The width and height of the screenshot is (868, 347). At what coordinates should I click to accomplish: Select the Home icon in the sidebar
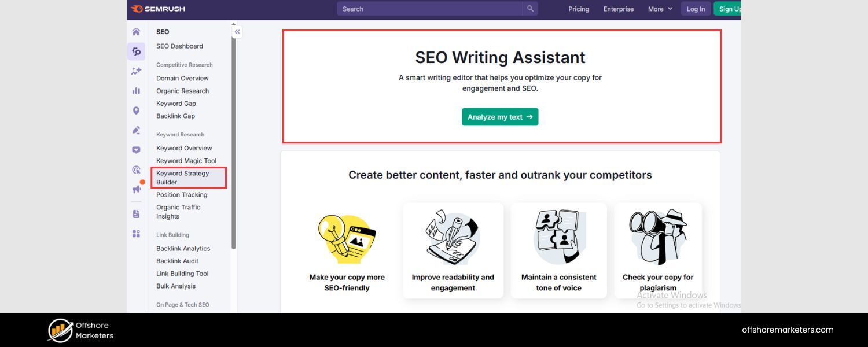[x=136, y=31]
